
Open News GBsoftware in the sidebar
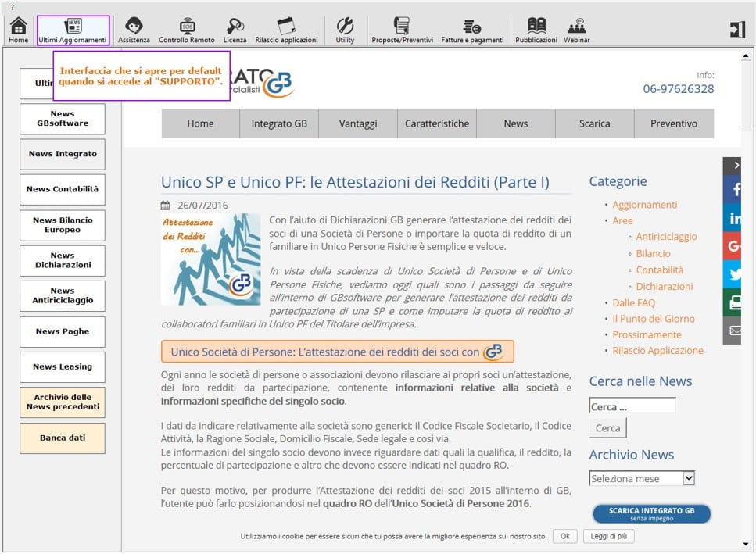(x=63, y=119)
